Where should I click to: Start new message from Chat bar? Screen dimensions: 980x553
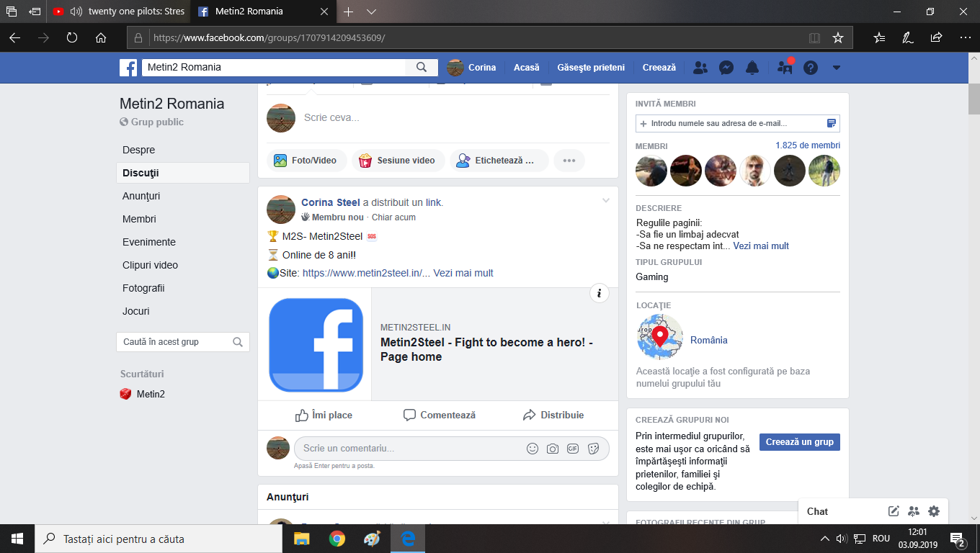894,511
